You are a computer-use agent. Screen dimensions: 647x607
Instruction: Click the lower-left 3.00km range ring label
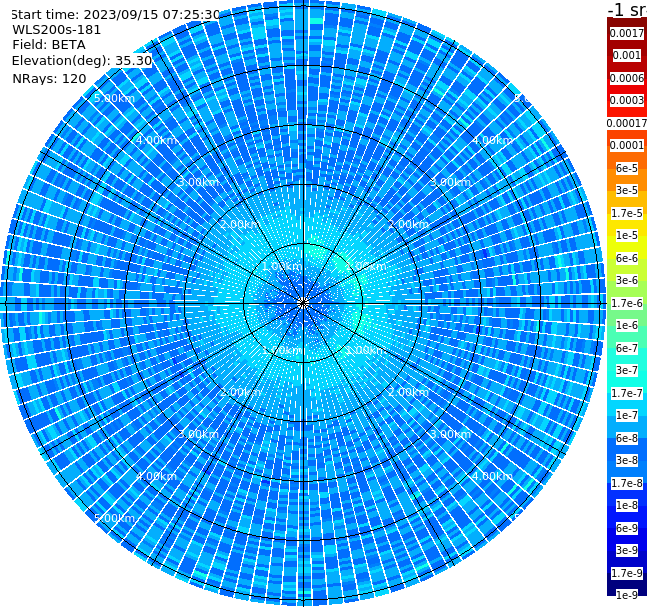198,434
